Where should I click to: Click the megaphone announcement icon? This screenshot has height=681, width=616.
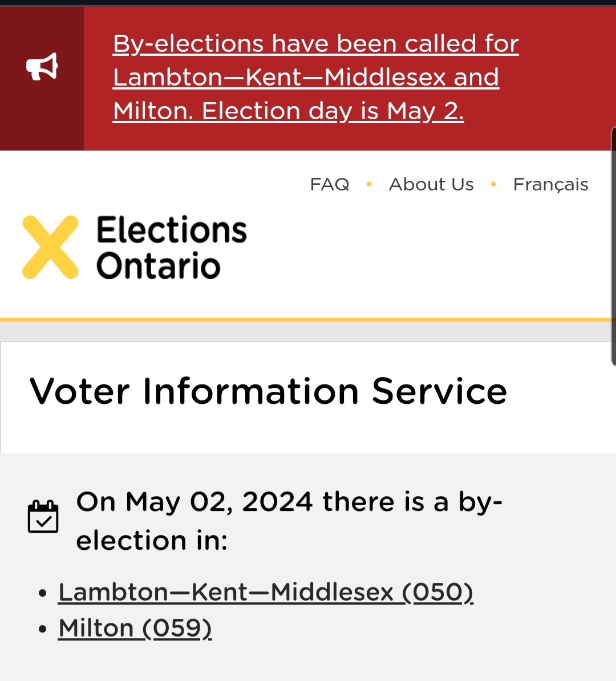[42, 67]
